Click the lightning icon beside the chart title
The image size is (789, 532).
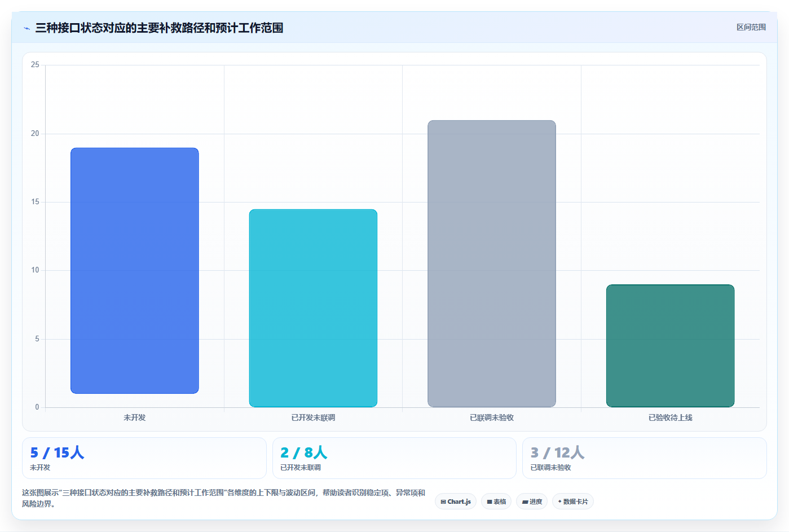point(27,28)
